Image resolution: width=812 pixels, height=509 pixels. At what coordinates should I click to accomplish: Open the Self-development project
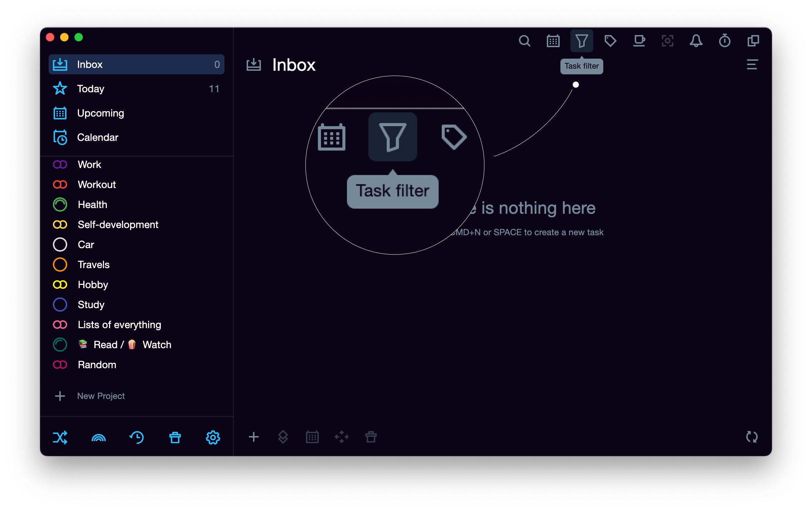[x=118, y=224]
